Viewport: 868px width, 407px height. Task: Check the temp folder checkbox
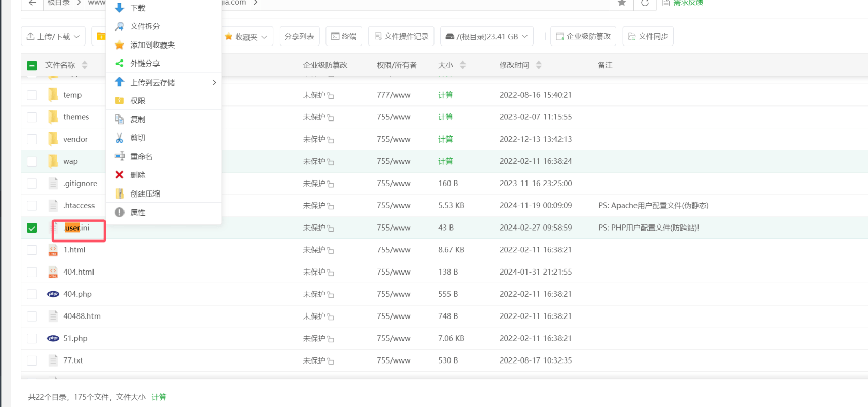tap(32, 95)
